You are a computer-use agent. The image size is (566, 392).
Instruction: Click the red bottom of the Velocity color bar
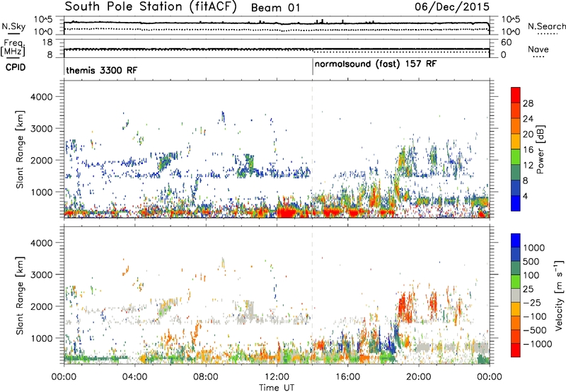pos(516,350)
